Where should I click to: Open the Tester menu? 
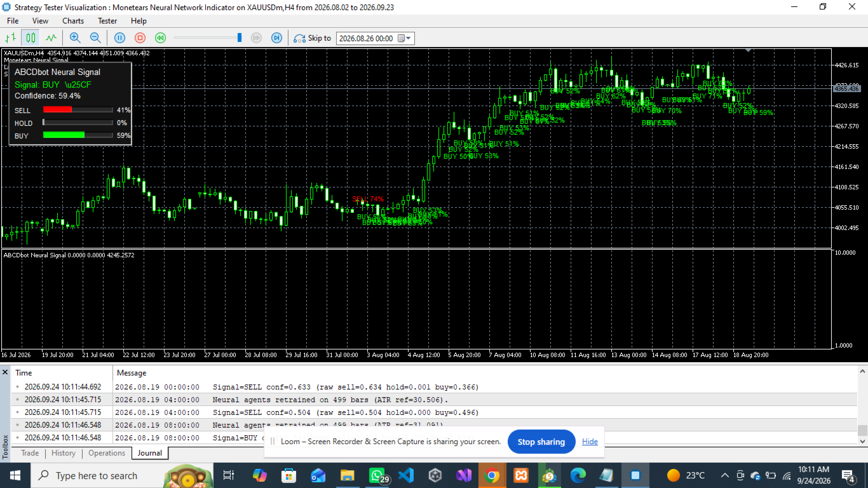tap(107, 21)
